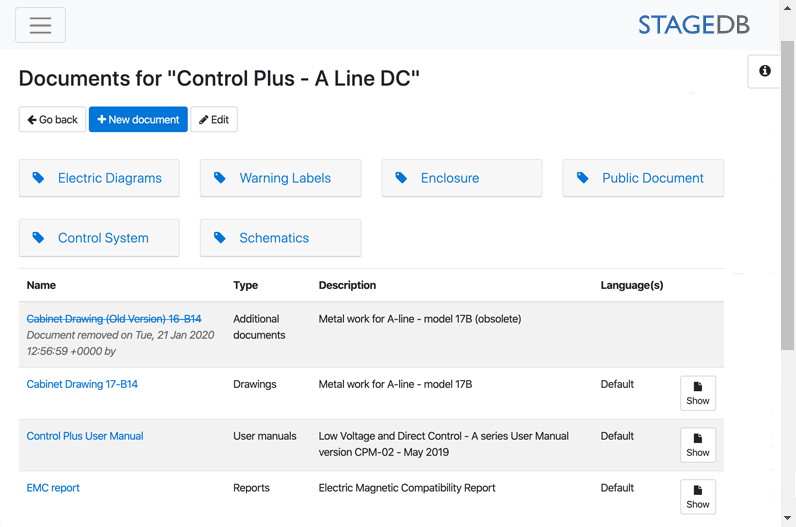Click 'Drawings' type cell
Viewport: 796px width, 527px height.
(x=254, y=384)
